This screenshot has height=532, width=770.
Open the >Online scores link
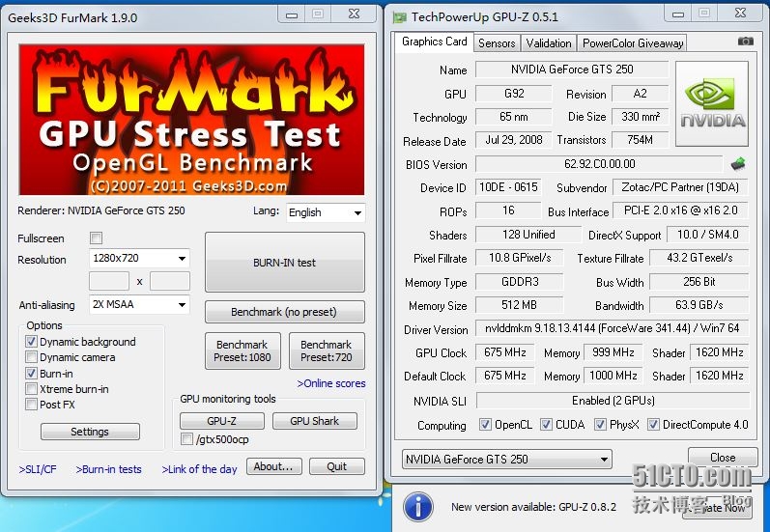pos(331,383)
